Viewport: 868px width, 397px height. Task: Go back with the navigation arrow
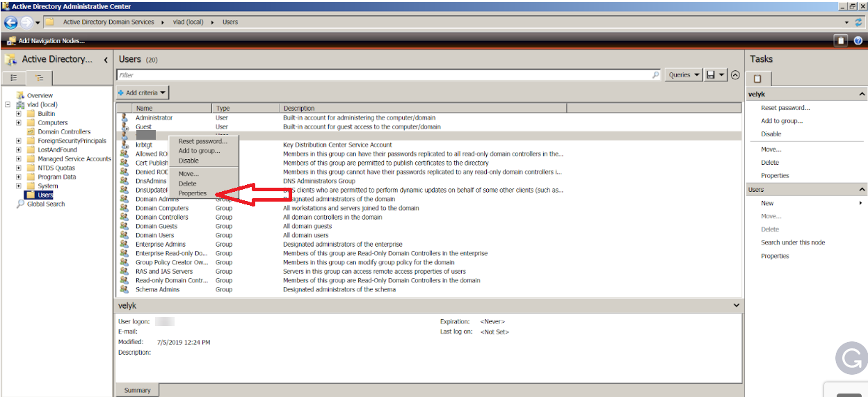(x=10, y=22)
